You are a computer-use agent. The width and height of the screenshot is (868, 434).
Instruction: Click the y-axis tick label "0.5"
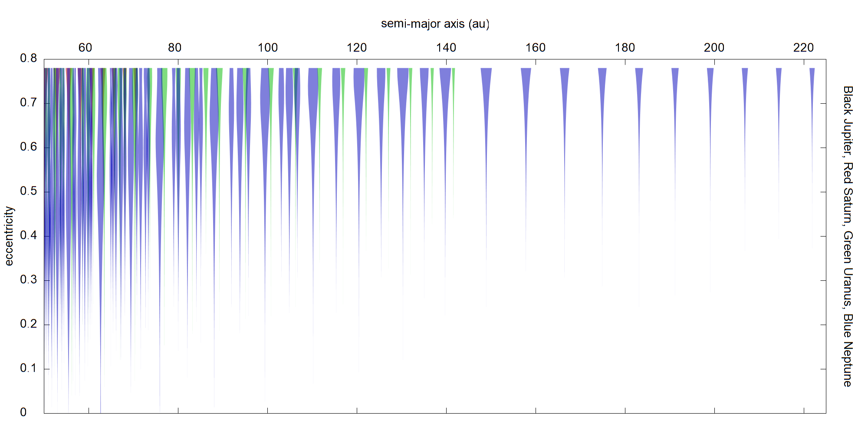pyautogui.click(x=29, y=191)
